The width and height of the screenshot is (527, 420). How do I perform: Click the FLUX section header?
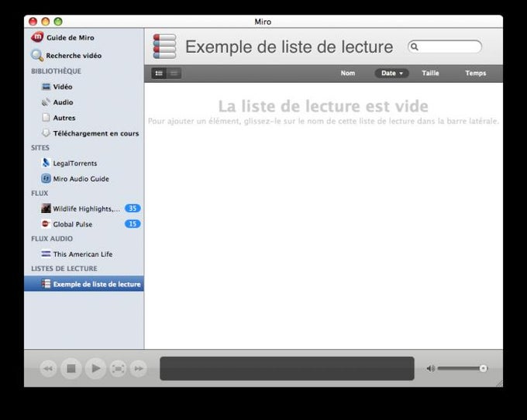click(40, 193)
